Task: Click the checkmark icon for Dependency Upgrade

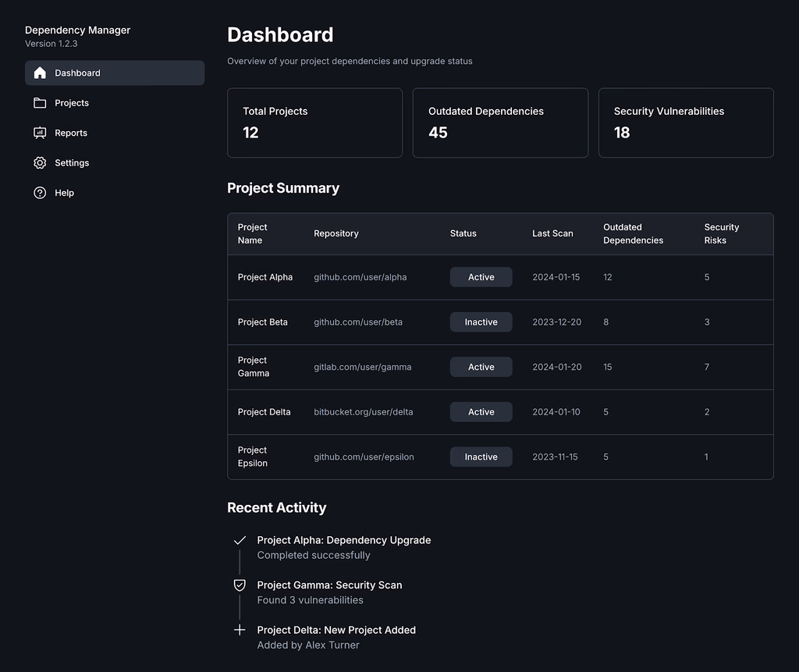Action: tap(240, 540)
